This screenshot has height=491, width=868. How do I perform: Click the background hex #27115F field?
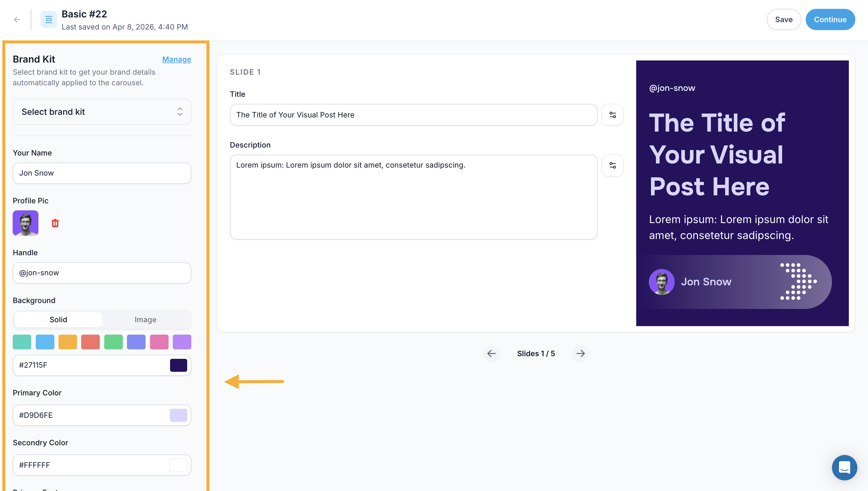pyautogui.click(x=102, y=365)
